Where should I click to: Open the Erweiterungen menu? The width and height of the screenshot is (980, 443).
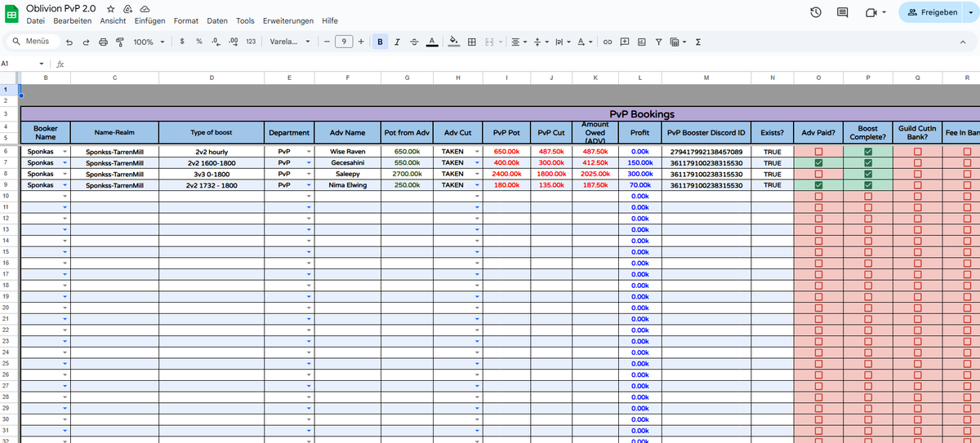[288, 21]
